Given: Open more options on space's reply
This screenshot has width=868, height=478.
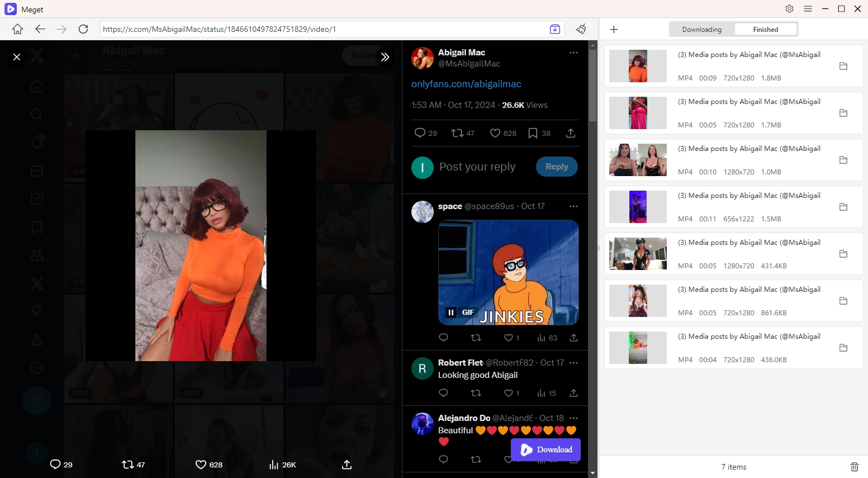Looking at the screenshot, I should click(x=573, y=206).
